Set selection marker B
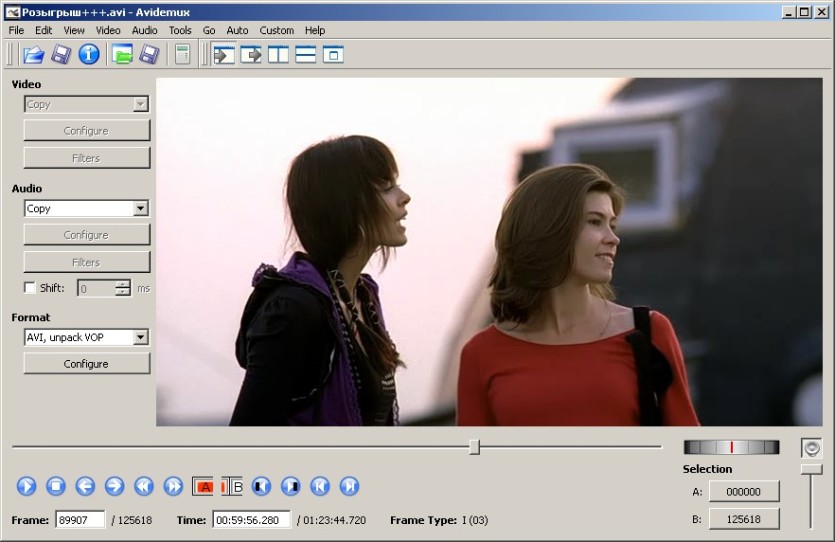The height and width of the screenshot is (542, 835). point(232,486)
